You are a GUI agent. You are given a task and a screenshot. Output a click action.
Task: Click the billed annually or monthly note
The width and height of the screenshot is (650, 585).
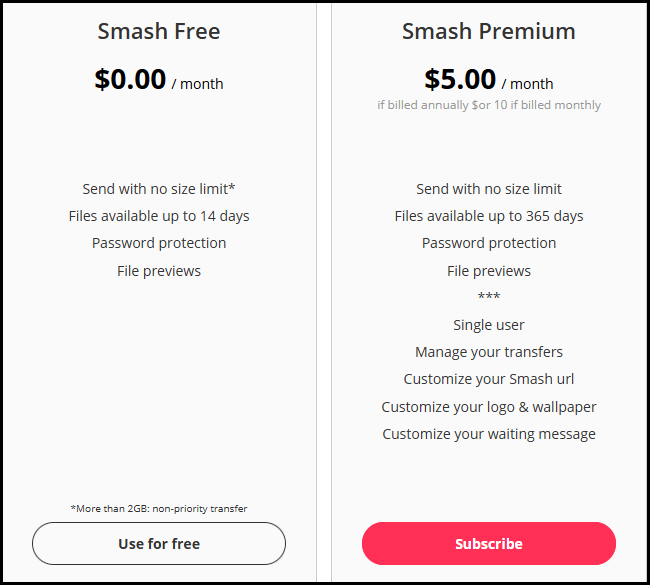[488, 105]
